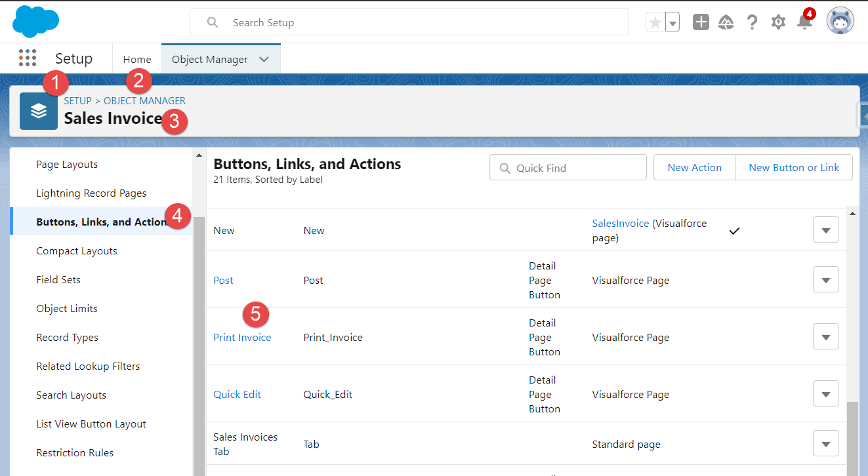Image resolution: width=868 pixels, height=476 pixels.
Task: Open Search Layouts in sidebar
Action: click(x=72, y=395)
